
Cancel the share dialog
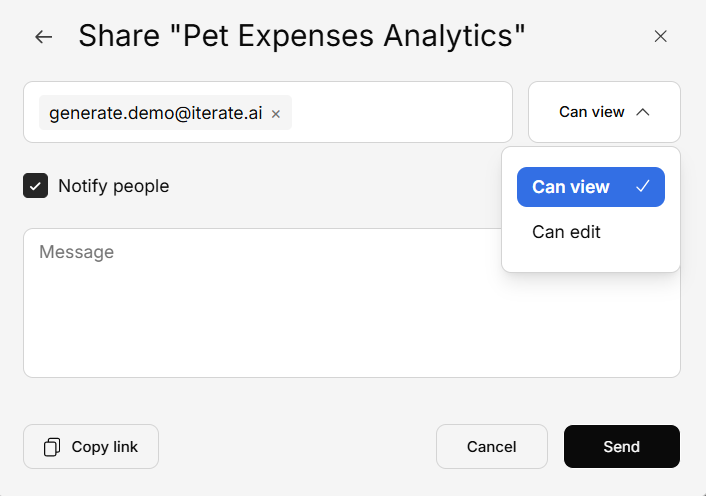tap(492, 447)
